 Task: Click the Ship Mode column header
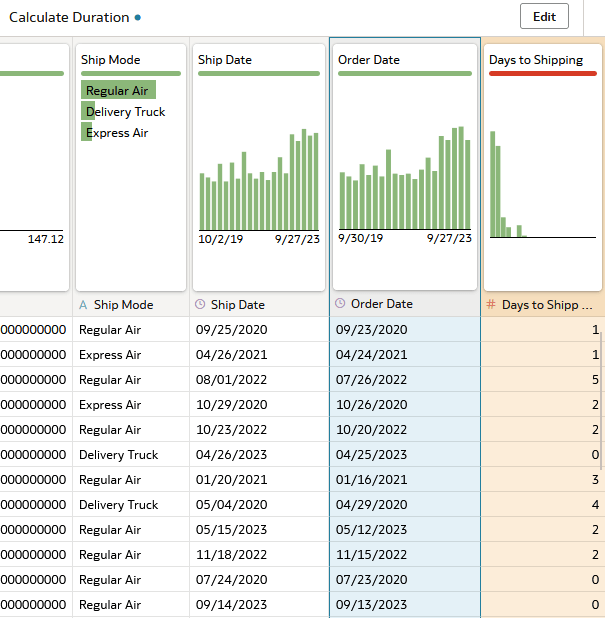123,305
